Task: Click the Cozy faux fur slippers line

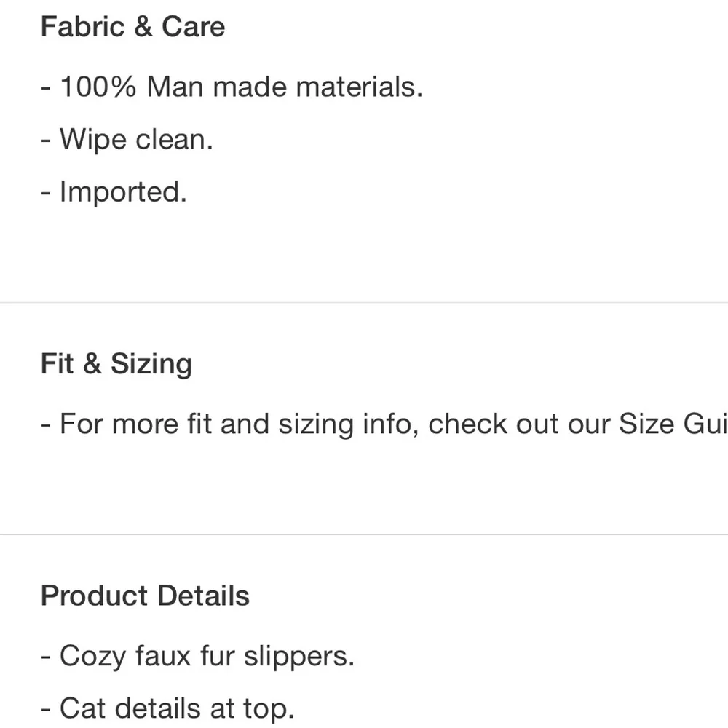Action: click(198, 656)
